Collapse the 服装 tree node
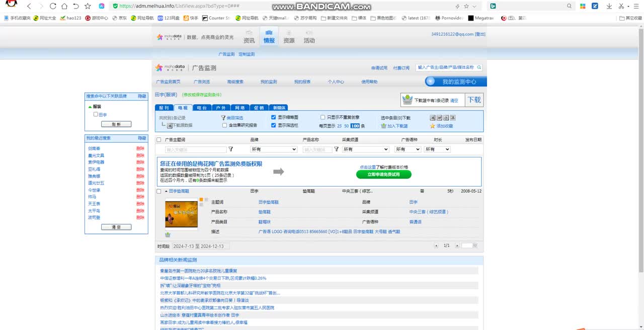Image resolution: width=644 pixels, height=330 pixels. (90, 107)
